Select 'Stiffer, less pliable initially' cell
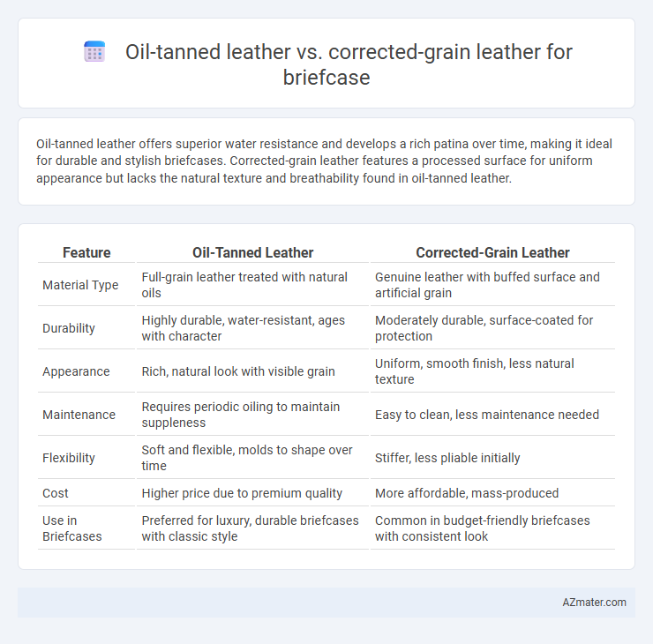This screenshot has height=644, width=653. [x=447, y=458]
